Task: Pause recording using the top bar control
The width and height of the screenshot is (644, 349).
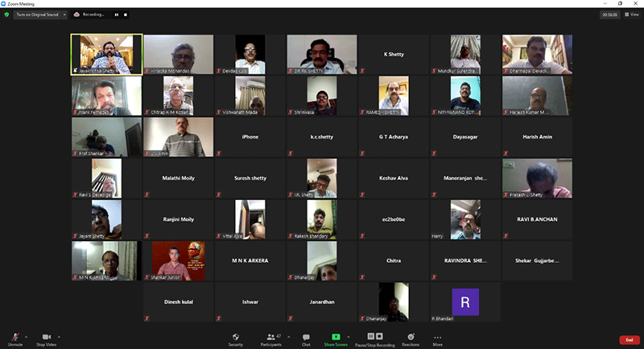Action: coord(116,15)
